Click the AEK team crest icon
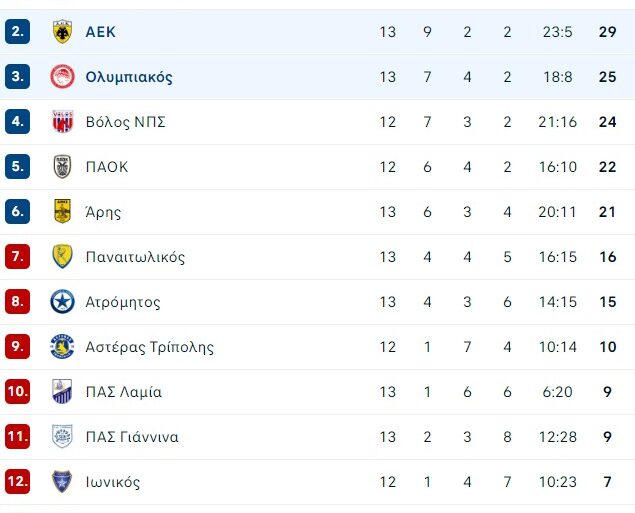635x513 pixels. [x=62, y=32]
